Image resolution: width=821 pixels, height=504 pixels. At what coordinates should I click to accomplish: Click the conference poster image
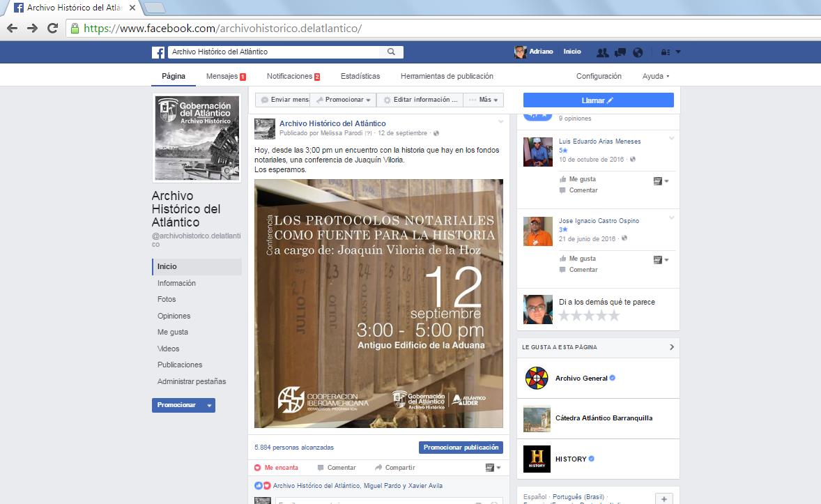378,303
